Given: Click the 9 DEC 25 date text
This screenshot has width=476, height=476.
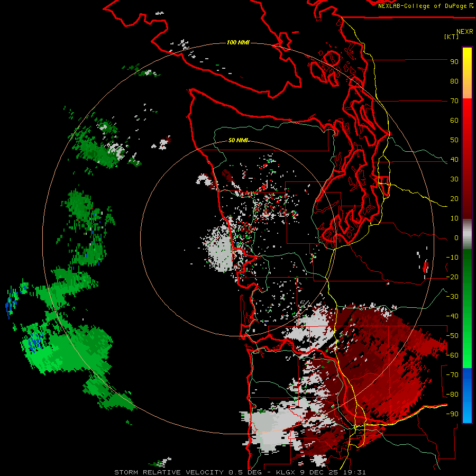Looking at the screenshot, I should [319, 472].
